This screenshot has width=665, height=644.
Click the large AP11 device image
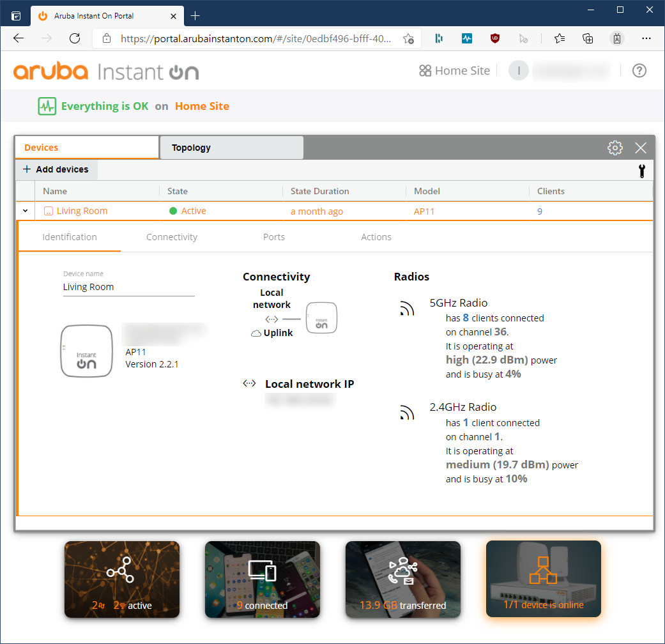(86, 351)
